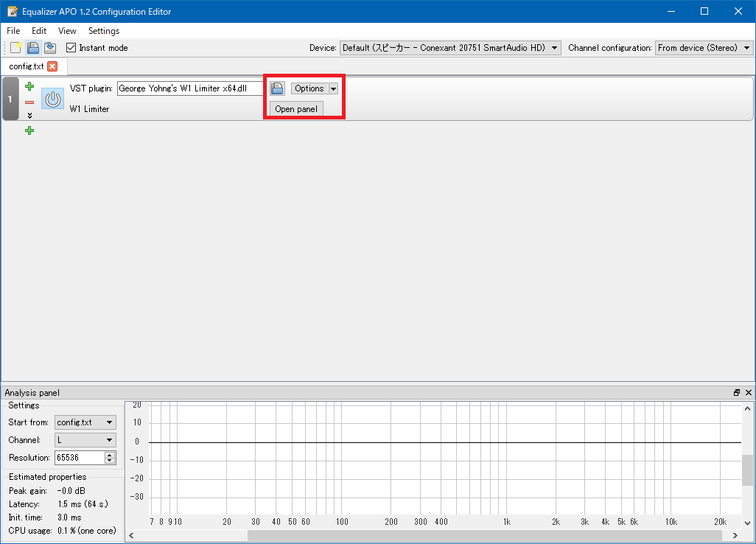Open the File menu
Image resolution: width=756 pixels, height=544 pixels.
click(13, 31)
